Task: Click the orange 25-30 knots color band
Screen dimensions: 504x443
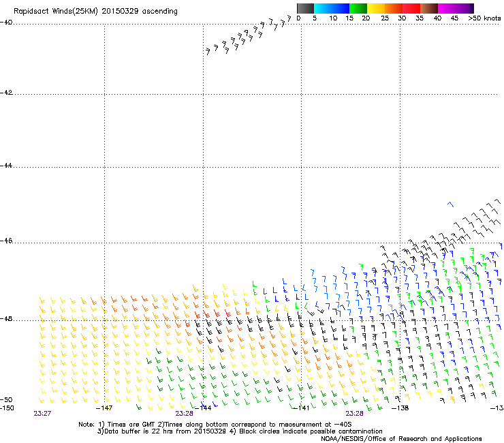Action: 394,8
